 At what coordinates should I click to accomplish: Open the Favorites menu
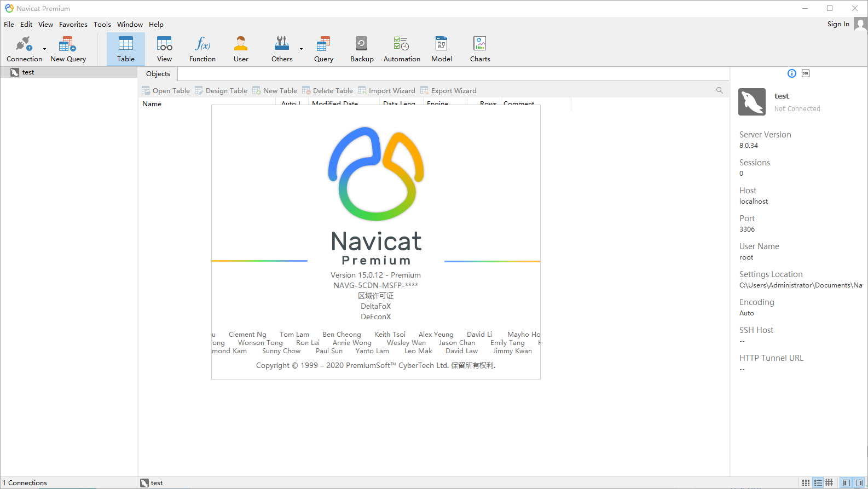73,24
